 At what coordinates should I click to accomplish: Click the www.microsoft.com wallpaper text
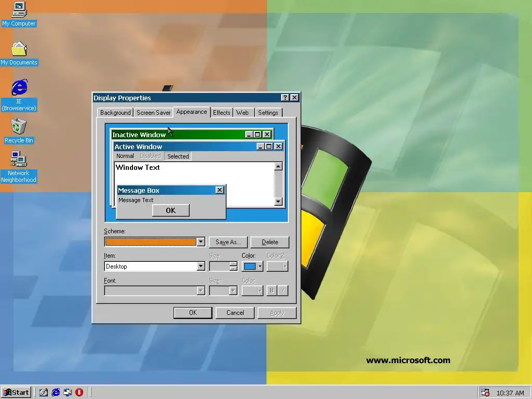(408, 361)
